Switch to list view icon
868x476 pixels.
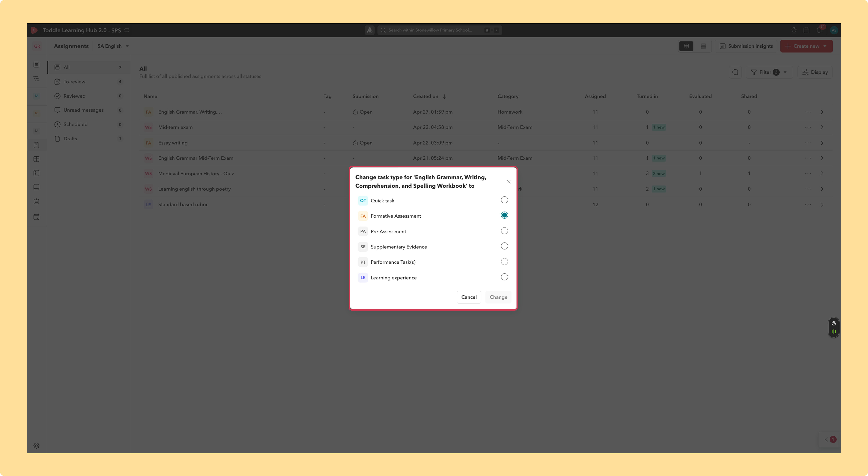pyautogui.click(x=703, y=46)
